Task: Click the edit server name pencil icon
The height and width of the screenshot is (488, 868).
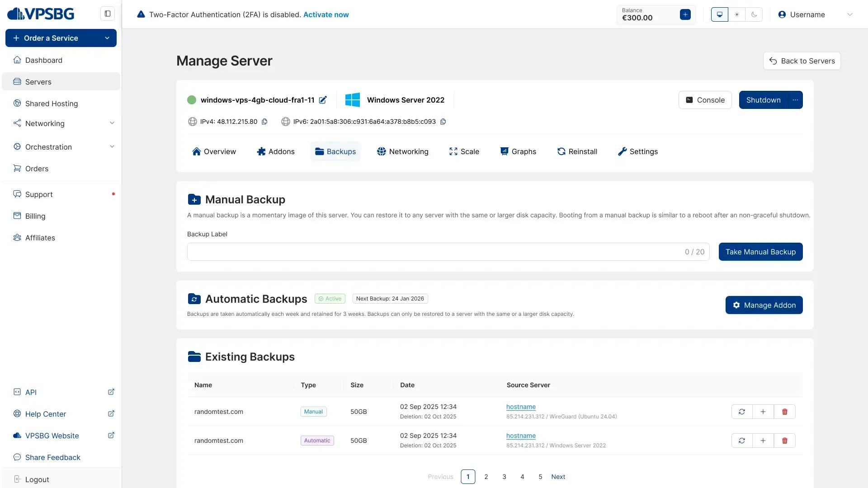Action: coord(323,100)
